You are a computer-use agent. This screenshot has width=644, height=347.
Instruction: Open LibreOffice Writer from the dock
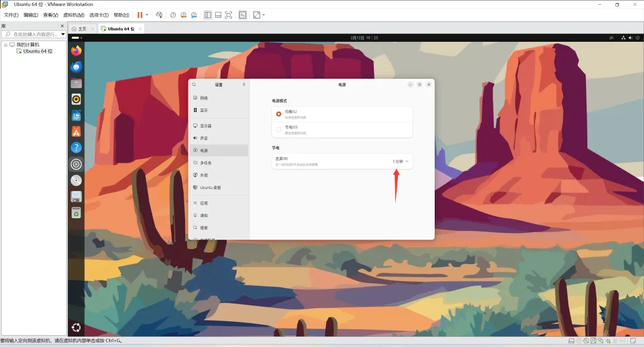[76, 116]
